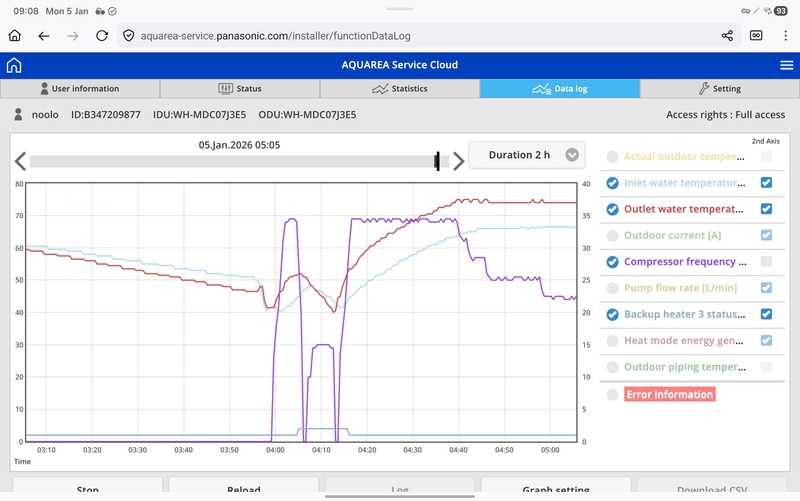Click ID:B347209877 text
800x501 pixels.
(106, 114)
